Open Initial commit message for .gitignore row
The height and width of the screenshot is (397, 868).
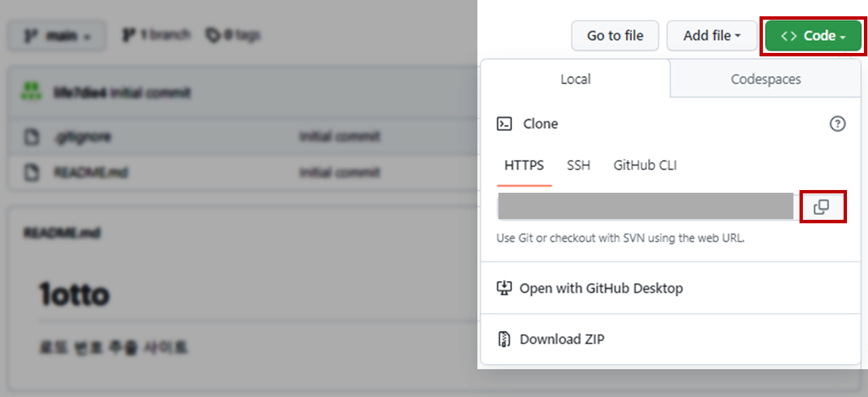(x=339, y=137)
